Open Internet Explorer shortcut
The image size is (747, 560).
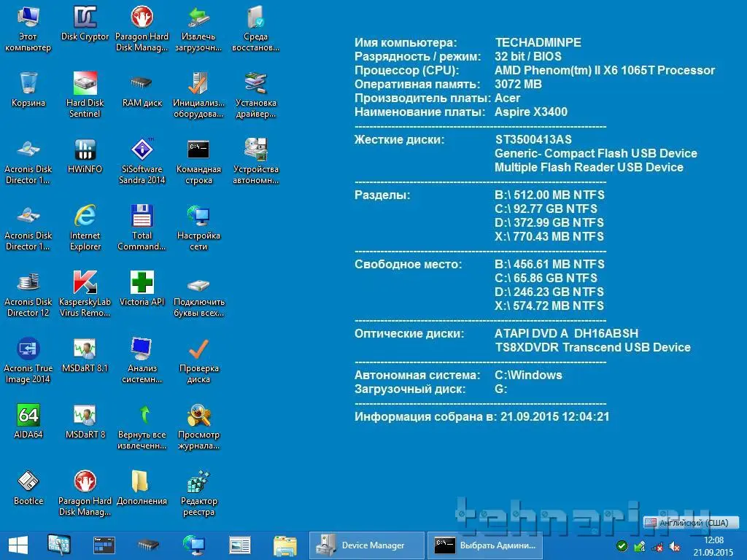point(85,217)
